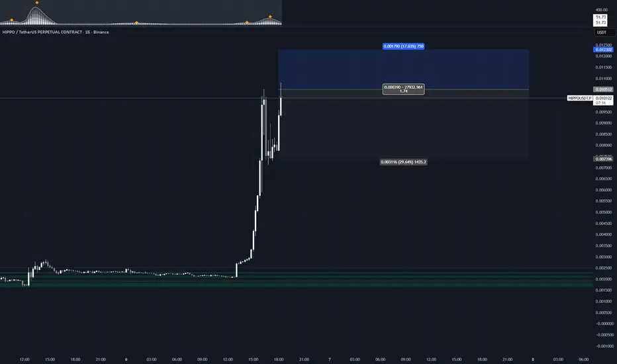The width and height of the screenshot is (617, 364).
Task: Select the blue profit zone of the position
Action: coord(403,69)
